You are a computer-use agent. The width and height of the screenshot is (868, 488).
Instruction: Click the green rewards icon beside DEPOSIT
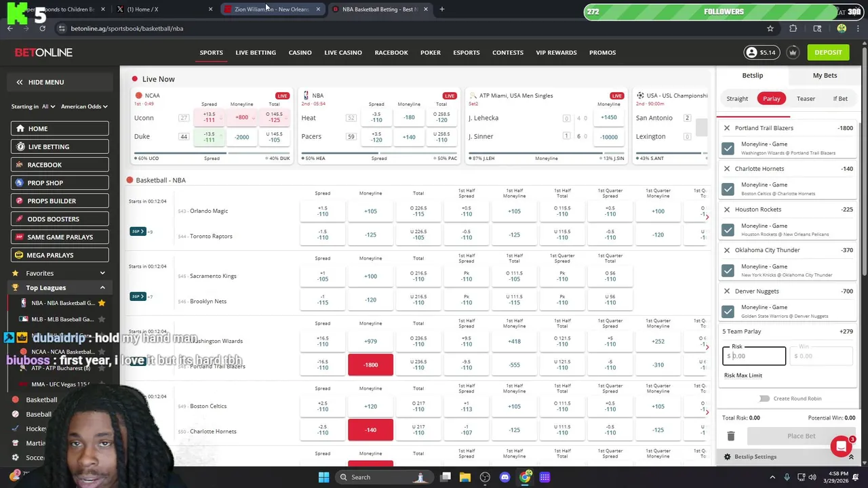tap(793, 52)
